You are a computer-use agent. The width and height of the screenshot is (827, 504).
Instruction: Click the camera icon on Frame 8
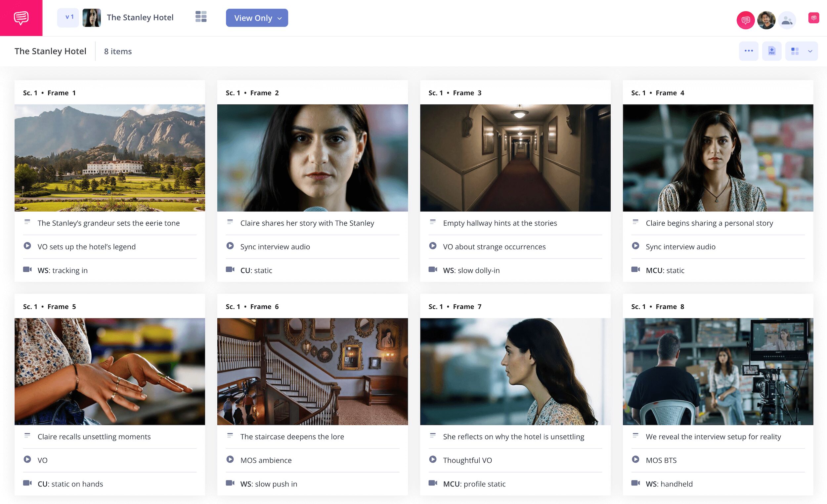(x=636, y=483)
